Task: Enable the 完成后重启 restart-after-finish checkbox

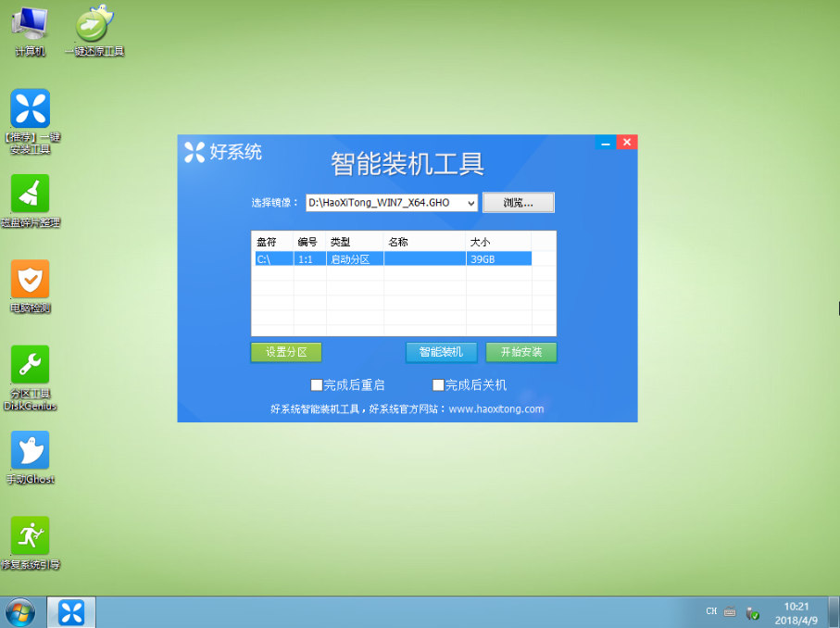Action: 316,383
